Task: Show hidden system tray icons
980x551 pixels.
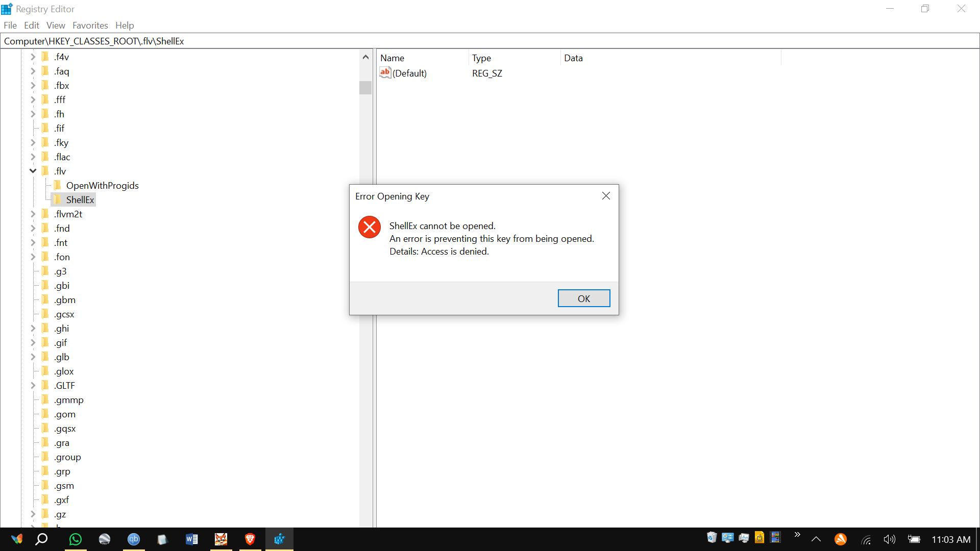Action: coord(816,539)
